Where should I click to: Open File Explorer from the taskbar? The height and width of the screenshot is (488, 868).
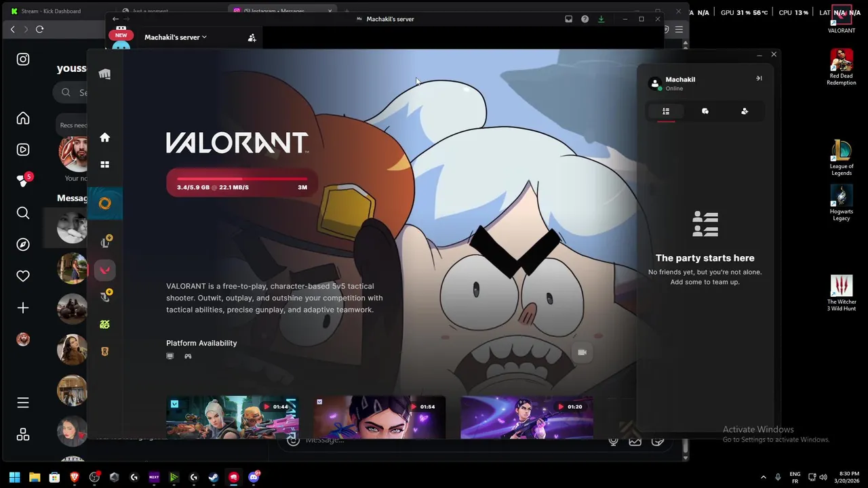coord(35,477)
